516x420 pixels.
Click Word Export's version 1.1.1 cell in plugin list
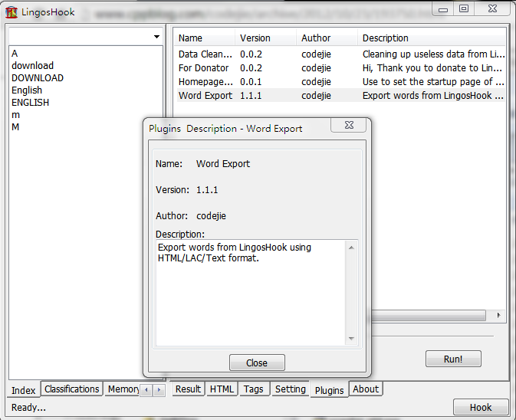(251, 95)
